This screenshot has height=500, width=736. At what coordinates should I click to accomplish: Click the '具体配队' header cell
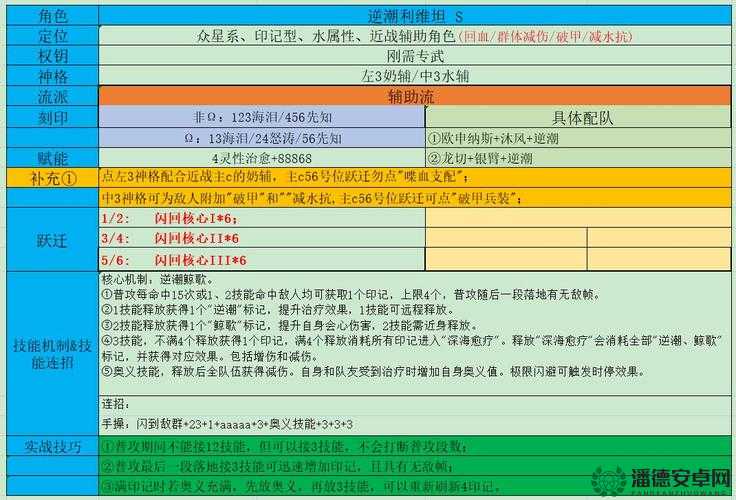[578, 117]
